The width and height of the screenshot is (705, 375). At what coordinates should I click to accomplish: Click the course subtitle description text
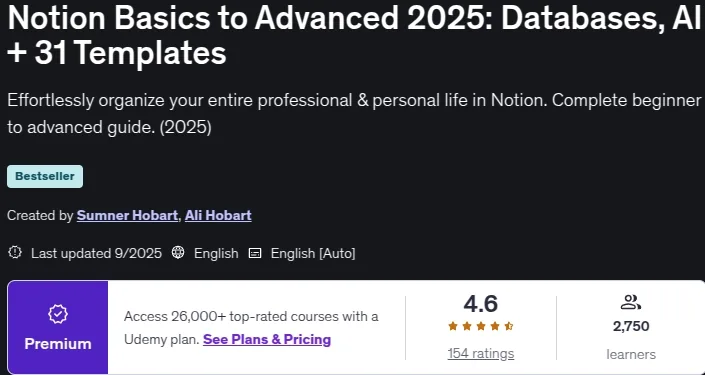click(x=354, y=114)
